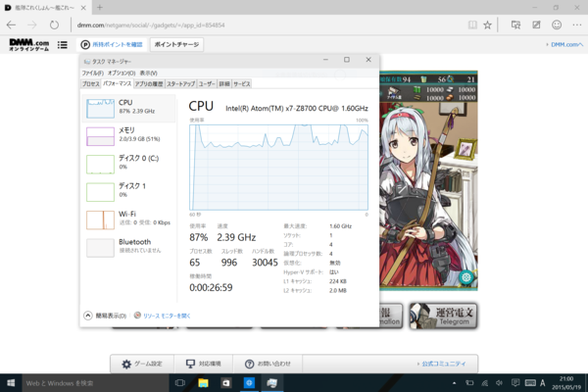Open the Details tab
Viewport: 588px width, 392px height.
point(224,84)
